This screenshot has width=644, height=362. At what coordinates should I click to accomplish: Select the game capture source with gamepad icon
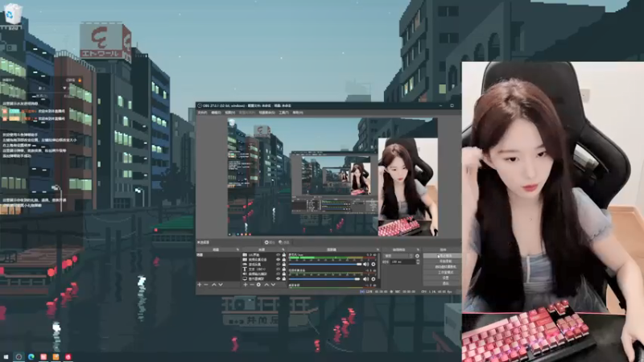(264, 265)
